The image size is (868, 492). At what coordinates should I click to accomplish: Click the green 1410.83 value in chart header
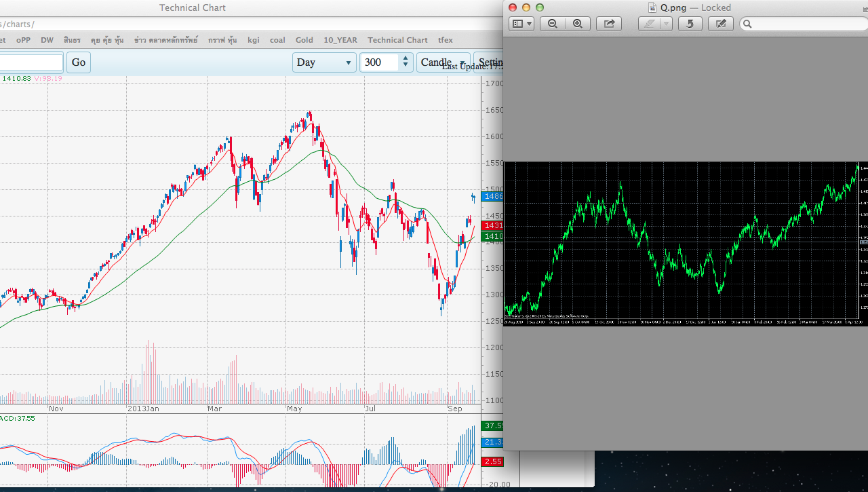16,79
